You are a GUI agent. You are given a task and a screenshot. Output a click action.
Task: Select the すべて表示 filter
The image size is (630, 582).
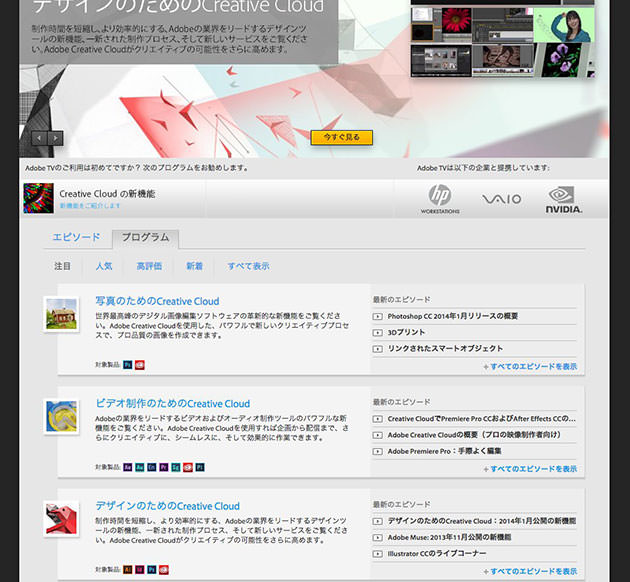(x=248, y=266)
